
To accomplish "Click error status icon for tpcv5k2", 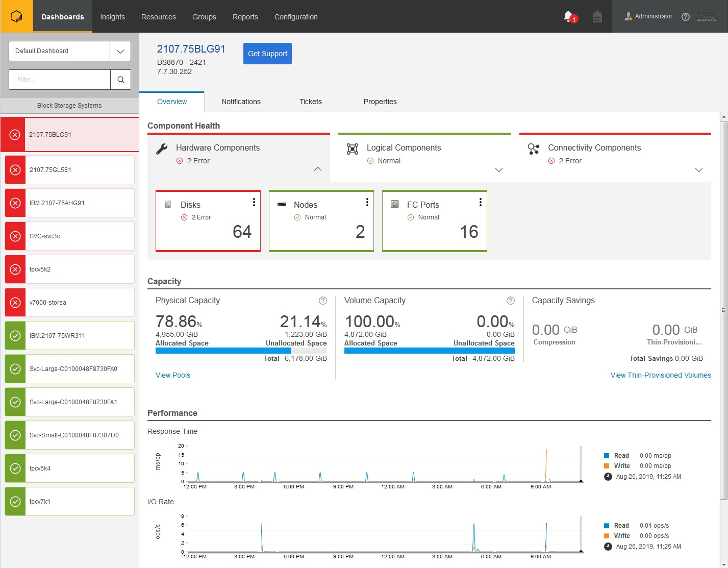I will (x=15, y=269).
